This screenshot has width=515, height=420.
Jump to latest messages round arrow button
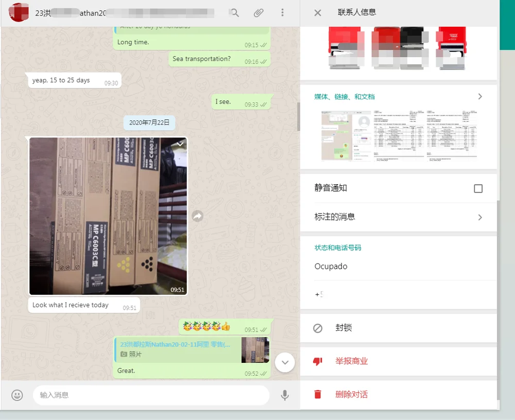tap(285, 362)
